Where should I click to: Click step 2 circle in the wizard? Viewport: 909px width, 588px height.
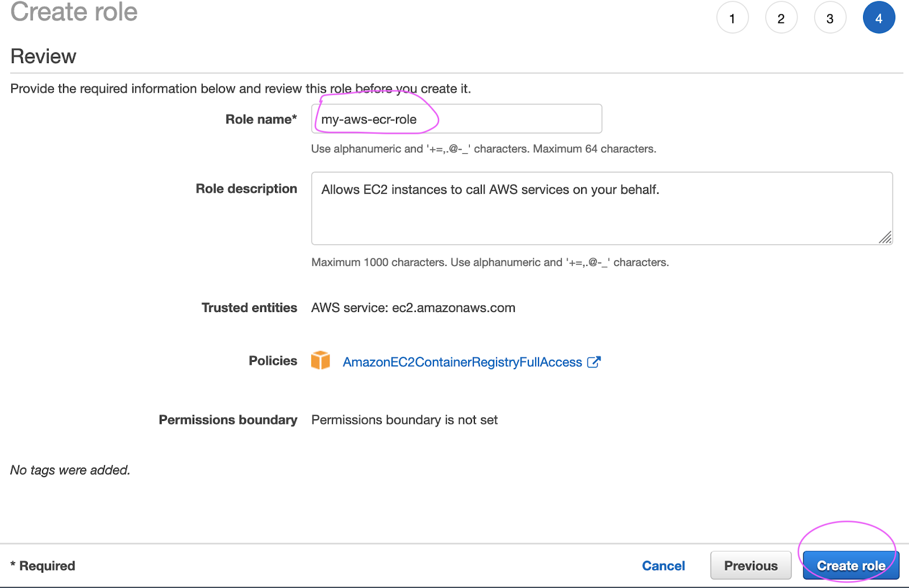(781, 18)
